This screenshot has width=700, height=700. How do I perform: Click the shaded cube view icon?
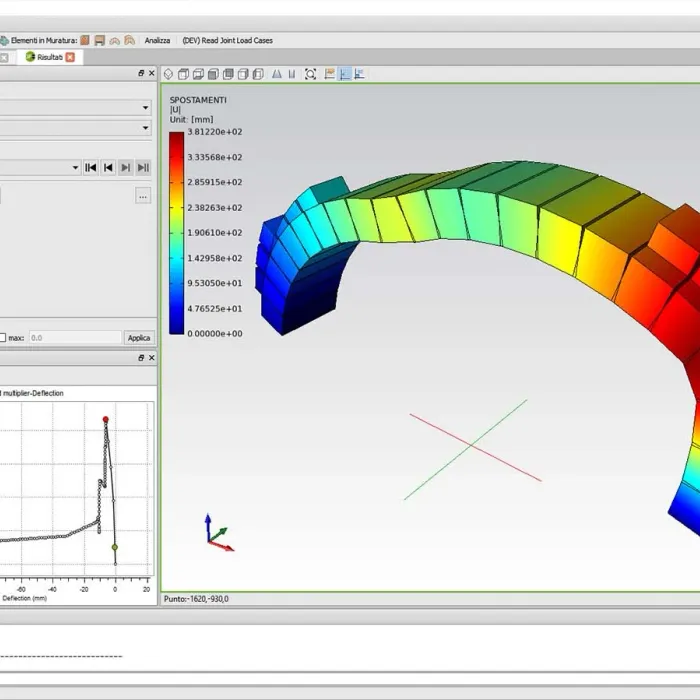pos(213,74)
